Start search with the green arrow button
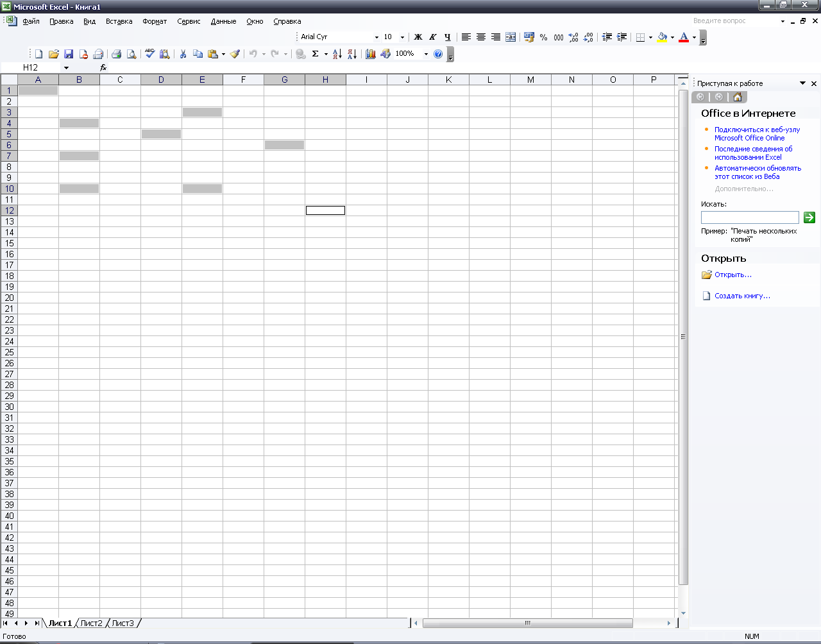 [x=809, y=217]
